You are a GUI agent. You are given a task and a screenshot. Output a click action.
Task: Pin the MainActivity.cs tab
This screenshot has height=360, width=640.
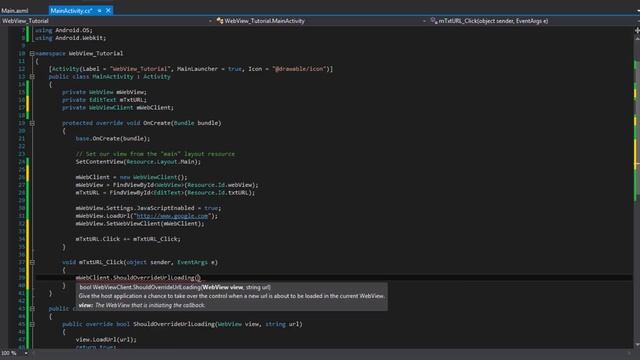click(100, 11)
